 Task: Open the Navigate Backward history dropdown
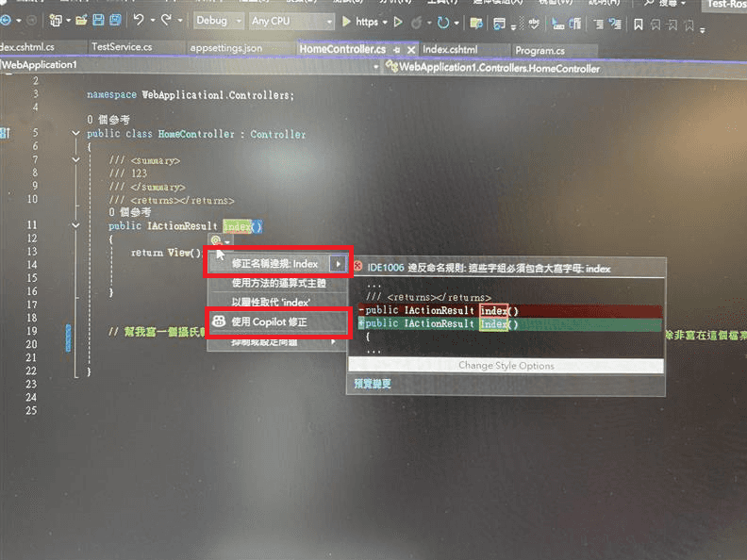(x=19, y=21)
